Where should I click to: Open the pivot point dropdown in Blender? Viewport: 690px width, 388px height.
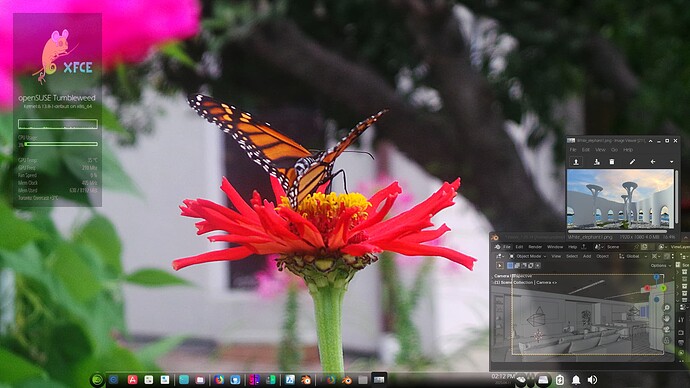coord(656,256)
